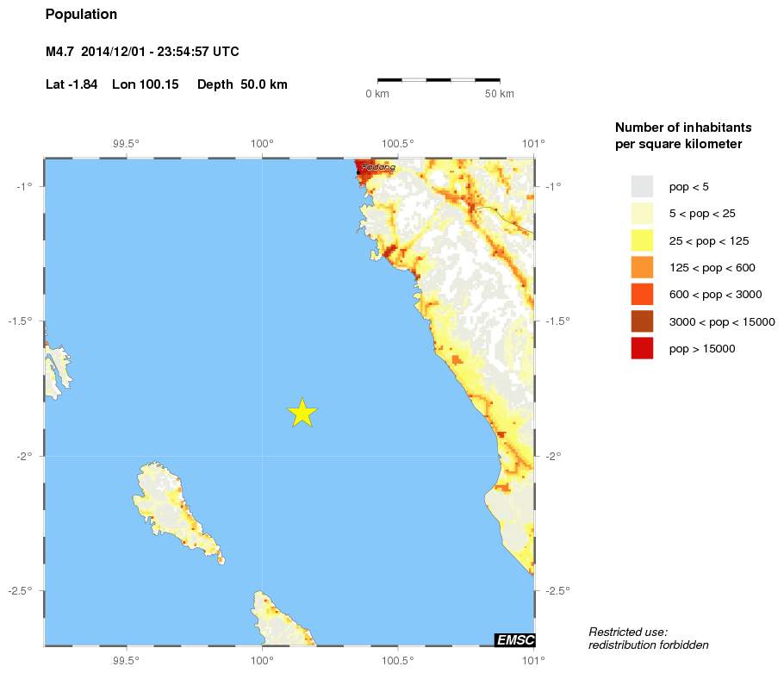
Task: Click the '-2.5°' label on the left axis
Action: [20, 591]
